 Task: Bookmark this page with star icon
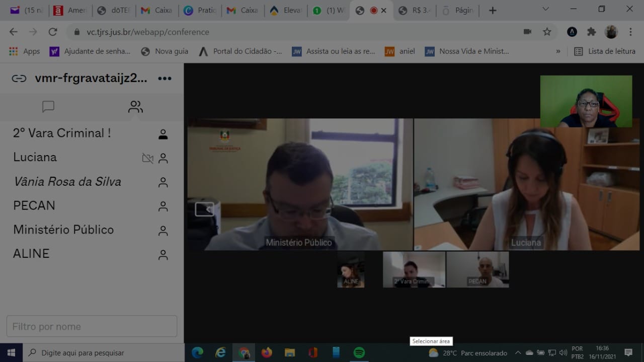pos(547,32)
